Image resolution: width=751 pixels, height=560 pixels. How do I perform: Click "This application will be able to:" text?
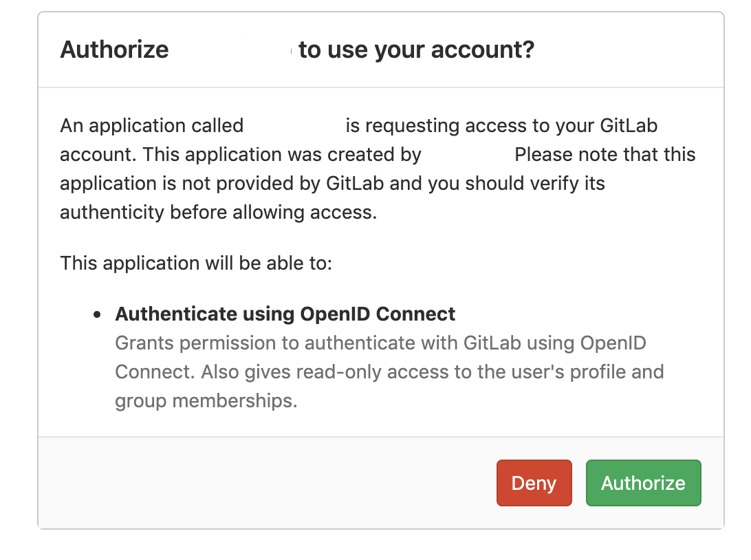[197, 263]
